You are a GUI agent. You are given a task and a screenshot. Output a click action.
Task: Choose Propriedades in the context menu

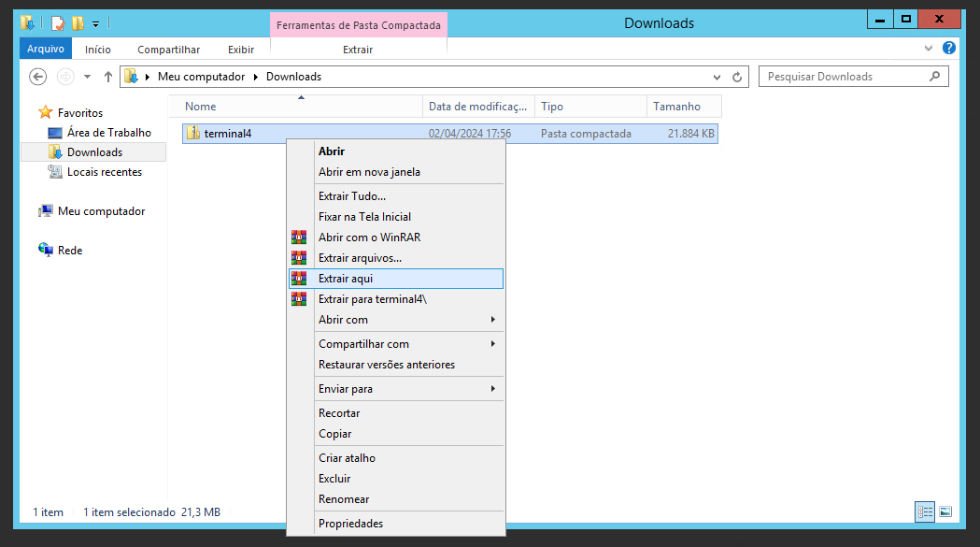(350, 524)
